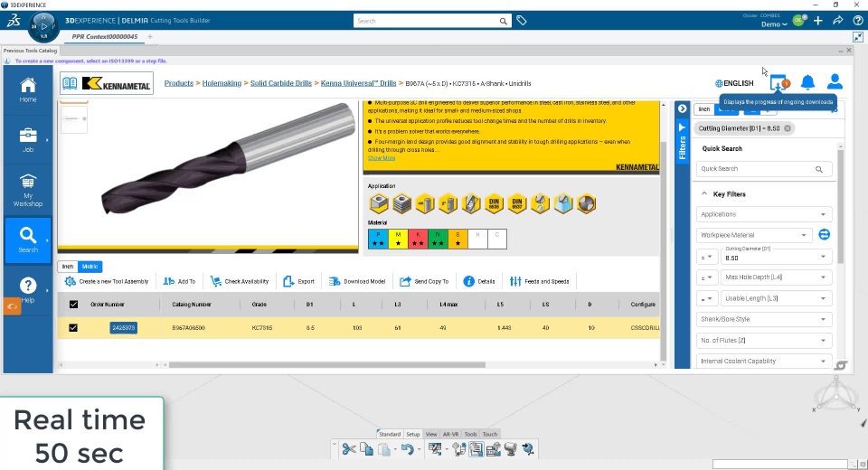Click the DIN 6535 application icon
Image resolution: width=868 pixels, height=470 pixels.
494,203
